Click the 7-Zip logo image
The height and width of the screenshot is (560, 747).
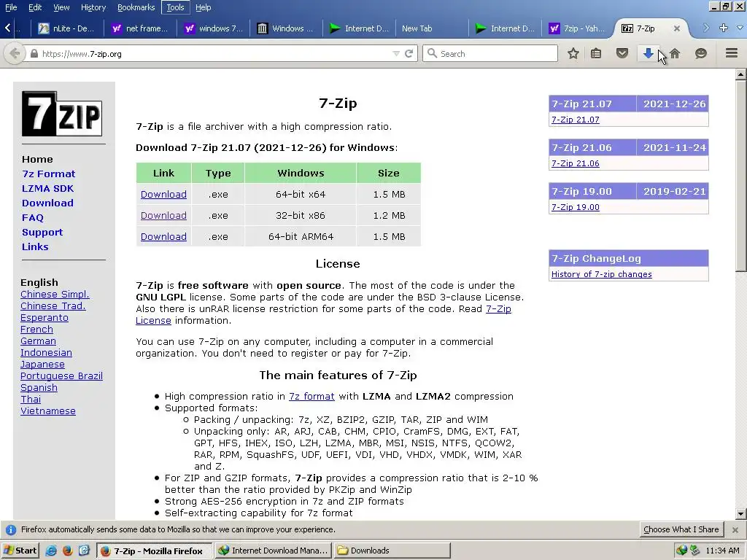pos(62,114)
